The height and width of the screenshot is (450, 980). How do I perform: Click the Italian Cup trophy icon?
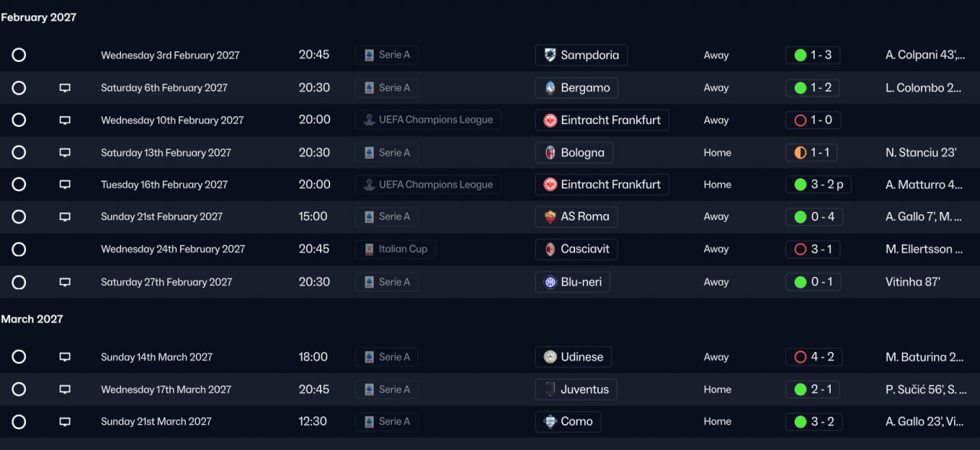(x=369, y=249)
